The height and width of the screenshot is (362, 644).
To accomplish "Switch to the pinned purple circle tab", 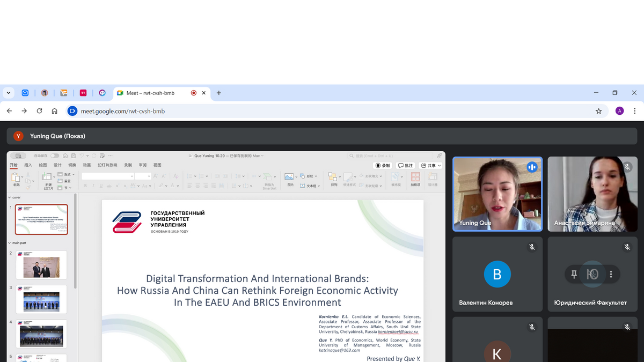I will [103, 93].
